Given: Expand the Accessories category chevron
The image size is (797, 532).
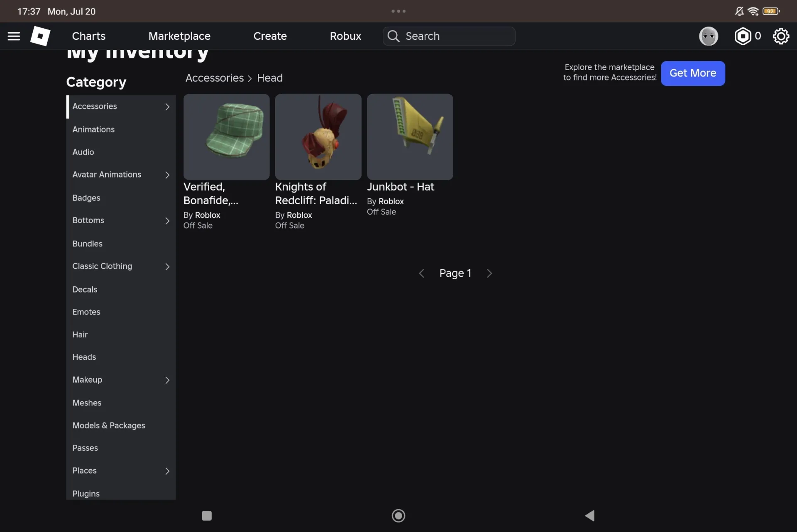Looking at the screenshot, I should point(167,107).
